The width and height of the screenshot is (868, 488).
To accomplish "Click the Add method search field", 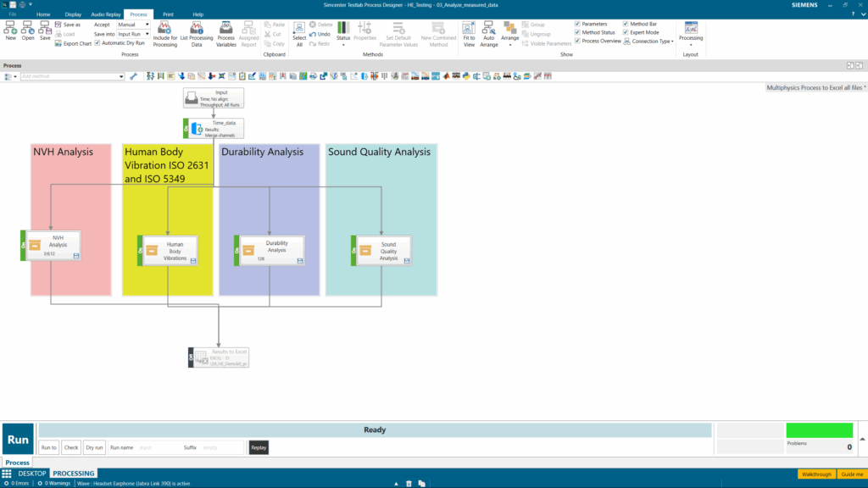I will pos(72,76).
